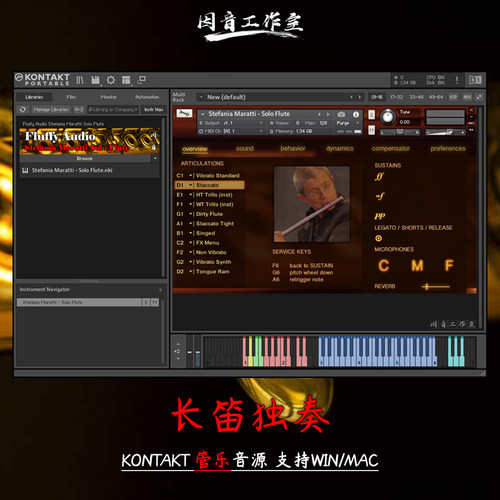
Task: Click the resize rack arrows icon
Action: pyautogui.click(x=479, y=97)
